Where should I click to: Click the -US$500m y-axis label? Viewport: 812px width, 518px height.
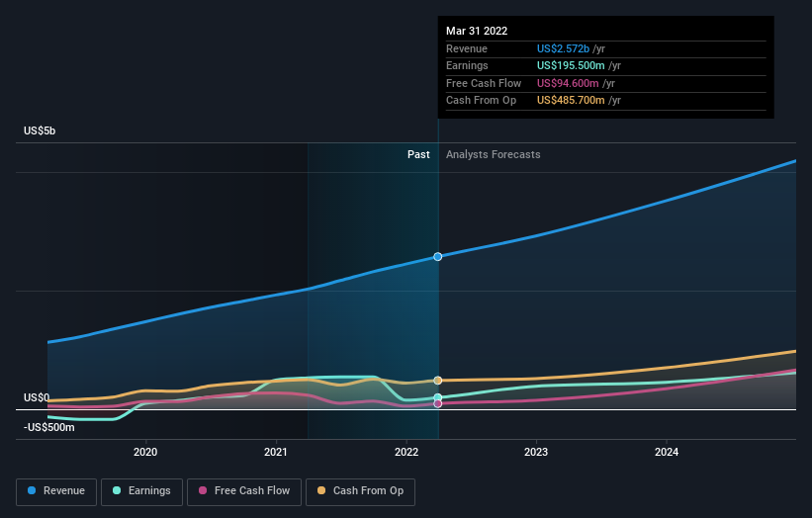[x=49, y=427]
